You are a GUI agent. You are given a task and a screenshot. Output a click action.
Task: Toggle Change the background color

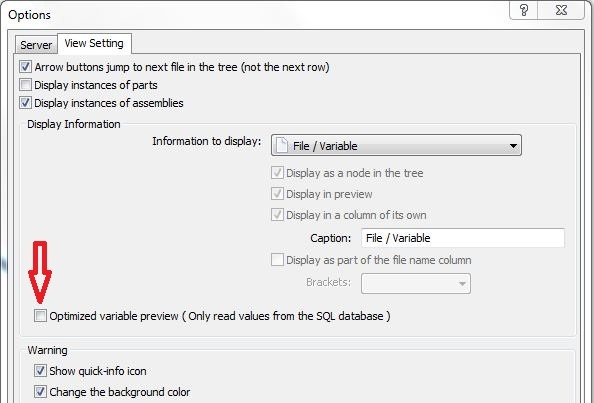pos(40,392)
